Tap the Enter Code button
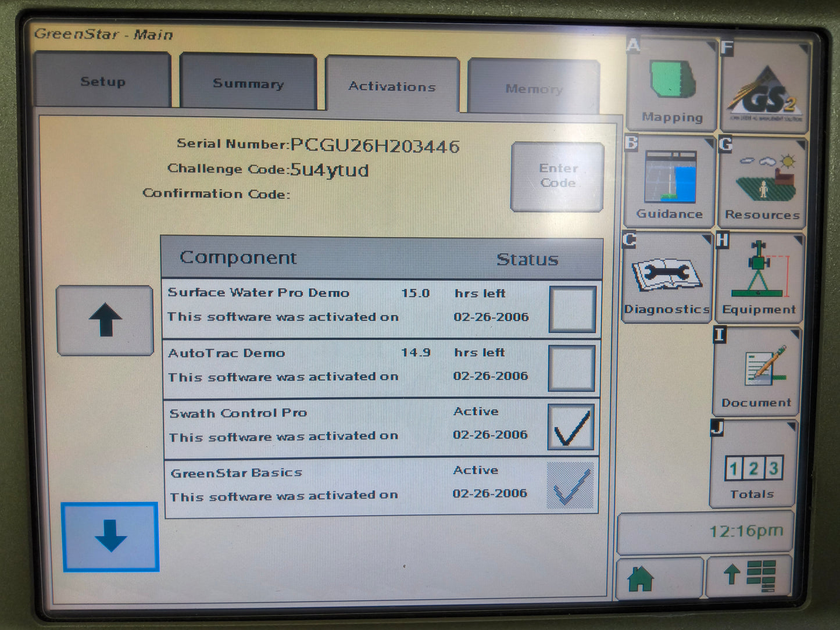840x630 pixels. point(557,176)
